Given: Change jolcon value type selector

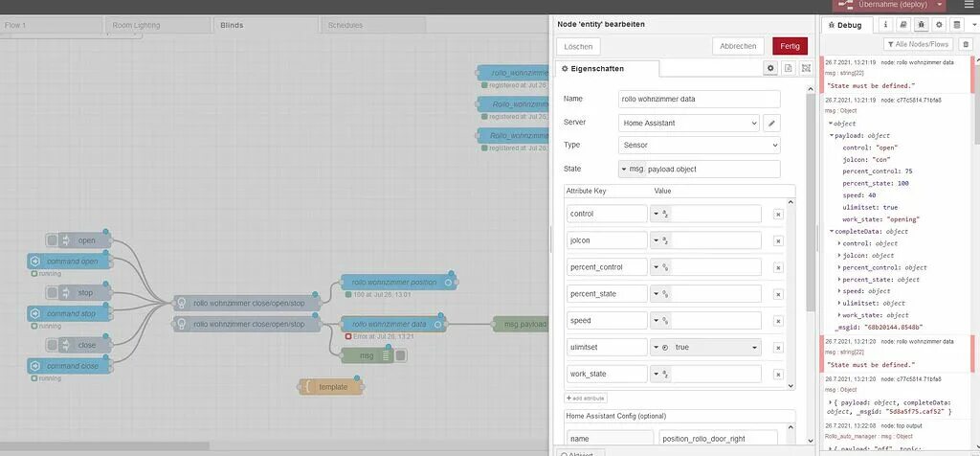Looking at the screenshot, I should coord(661,240).
